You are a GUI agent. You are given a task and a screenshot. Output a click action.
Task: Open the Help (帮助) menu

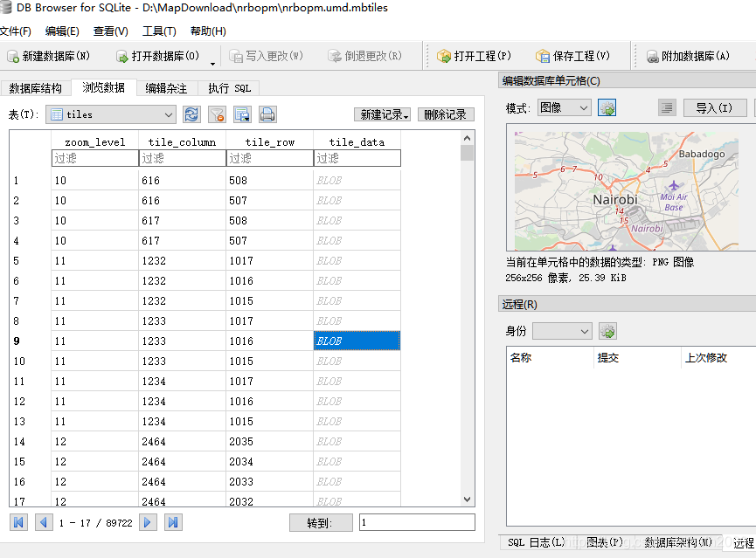(x=208, y=31)
